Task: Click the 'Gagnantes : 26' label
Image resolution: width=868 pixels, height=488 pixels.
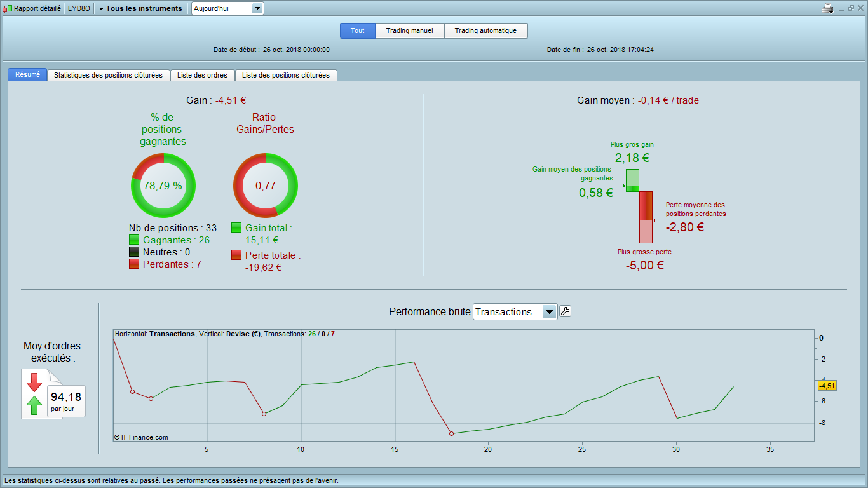Action: 176,240
